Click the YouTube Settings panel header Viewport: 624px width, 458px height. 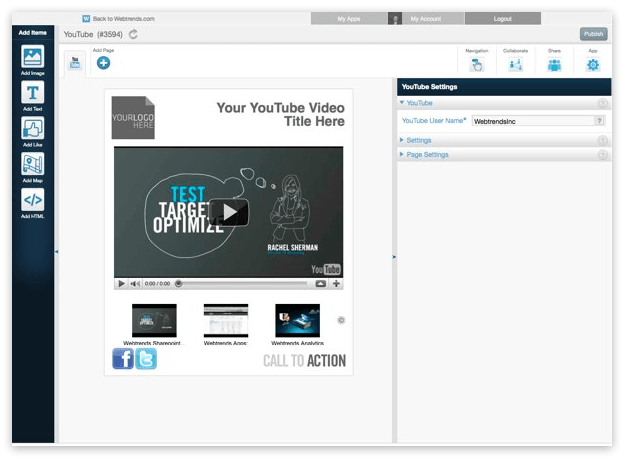point(504,87)
